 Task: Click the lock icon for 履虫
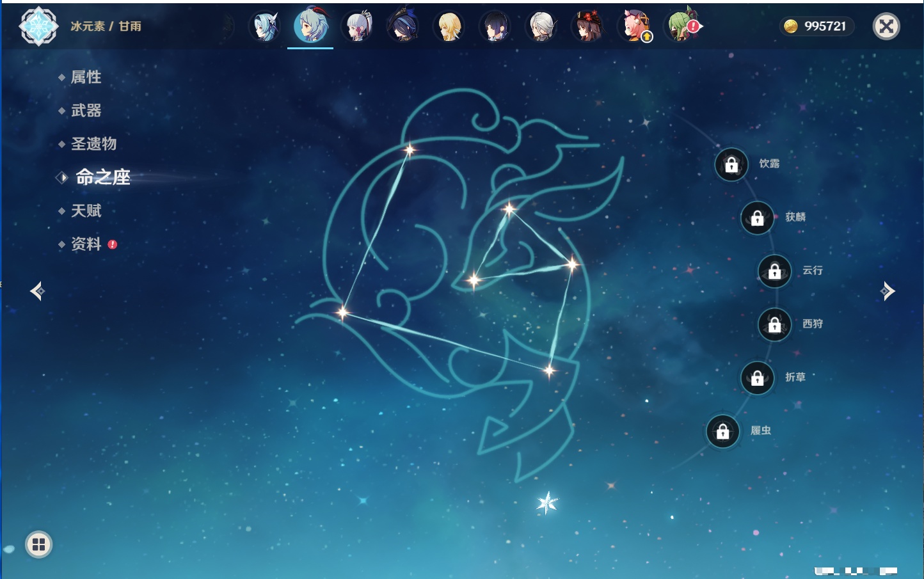pos(722,432)
